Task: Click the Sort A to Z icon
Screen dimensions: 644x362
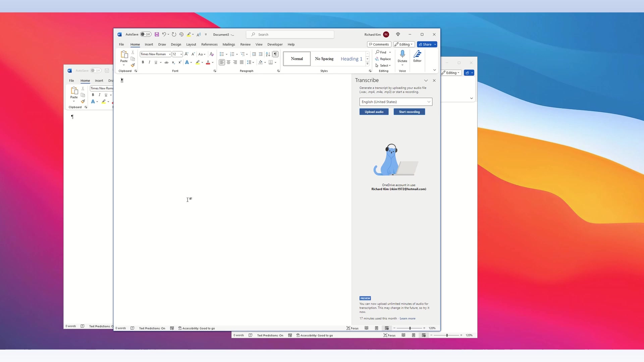Action: [268, 54]
